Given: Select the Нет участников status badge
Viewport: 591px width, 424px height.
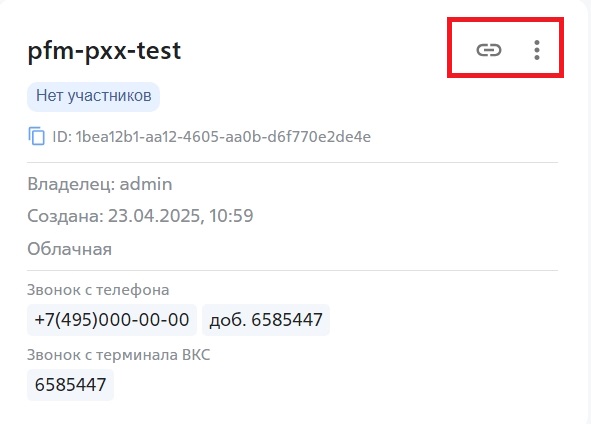Looking at the screenshot, I should (x=93, y=96).
